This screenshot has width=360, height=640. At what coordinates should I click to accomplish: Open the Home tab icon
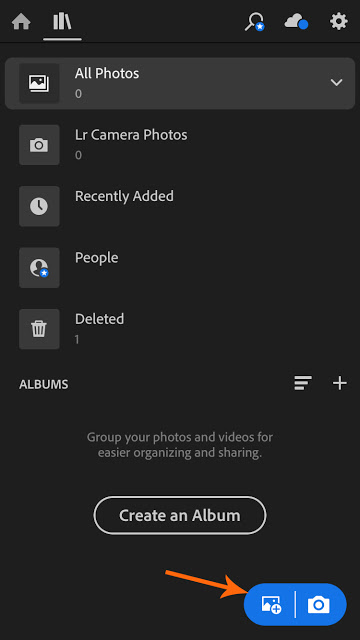21,22
